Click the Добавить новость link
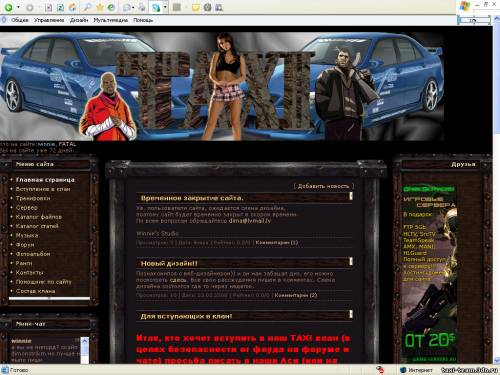Image resolution: width=500 pixels, height=375 pixels. 323,186
